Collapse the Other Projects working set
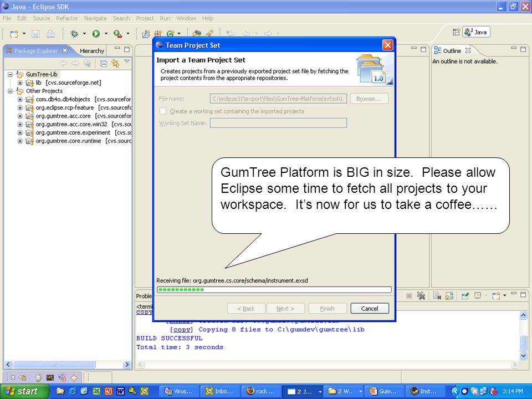 point(10,91)
